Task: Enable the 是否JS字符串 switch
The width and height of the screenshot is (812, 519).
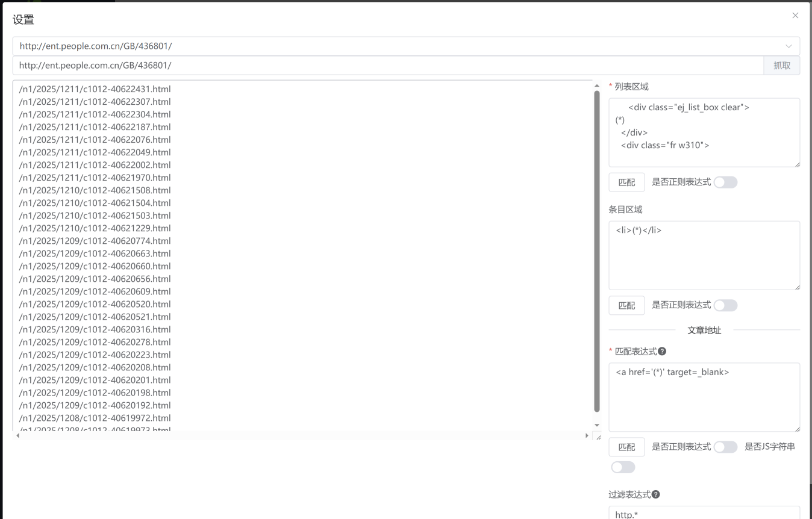Action: tap(623, 467)
